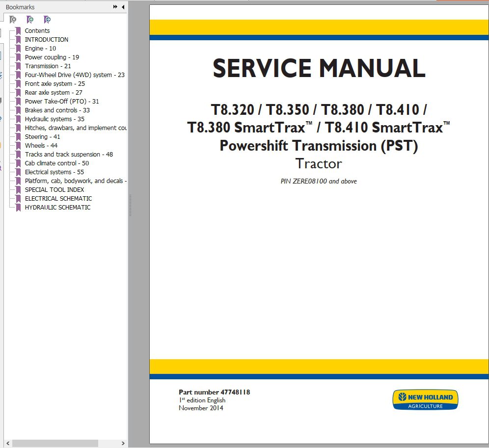Click the double-arrow bookmarks options icon
This screenshot has height=448, width=489.
[x=115, y=7]
